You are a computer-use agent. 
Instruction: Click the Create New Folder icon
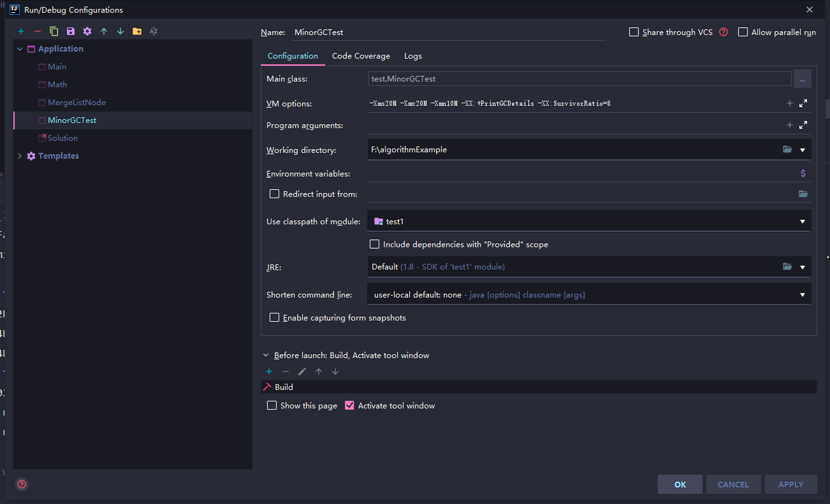[137, 31]
